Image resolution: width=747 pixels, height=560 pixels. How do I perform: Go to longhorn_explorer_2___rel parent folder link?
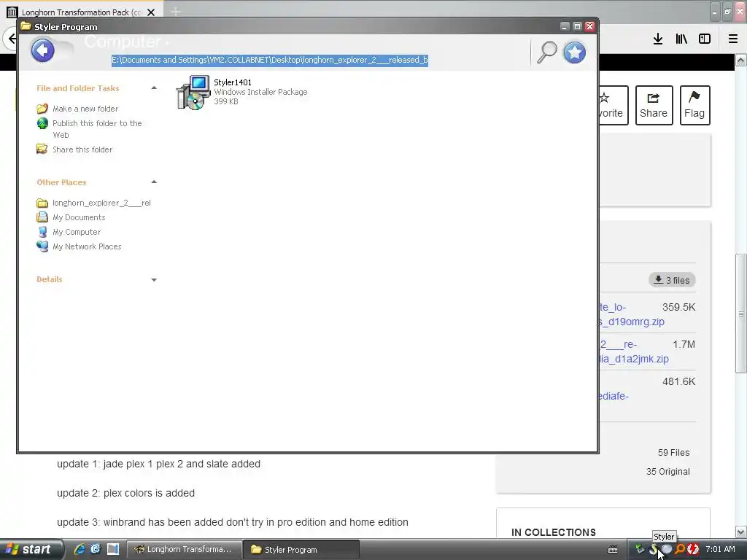[101, 203]
